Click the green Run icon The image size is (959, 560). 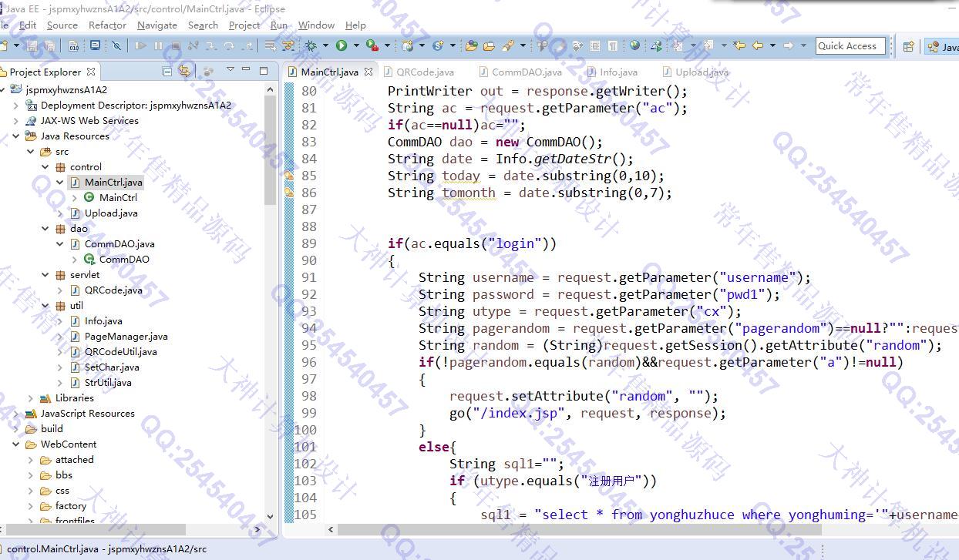[342, 45]
